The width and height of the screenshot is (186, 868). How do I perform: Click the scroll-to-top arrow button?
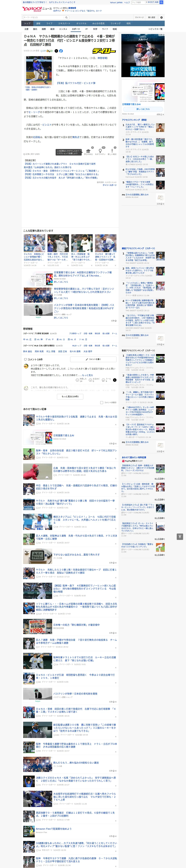tap(180, 536)
